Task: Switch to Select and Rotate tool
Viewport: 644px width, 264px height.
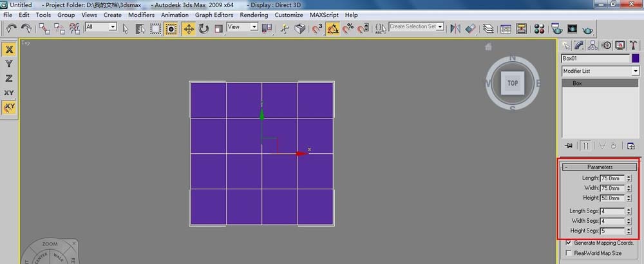Action: click(x=204, y=28)
